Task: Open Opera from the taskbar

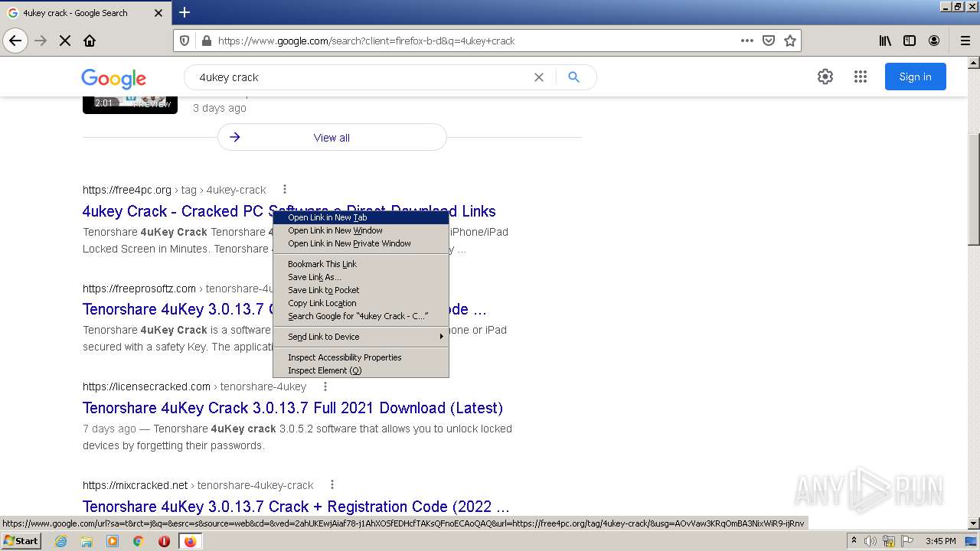Action: pos(164,541)
